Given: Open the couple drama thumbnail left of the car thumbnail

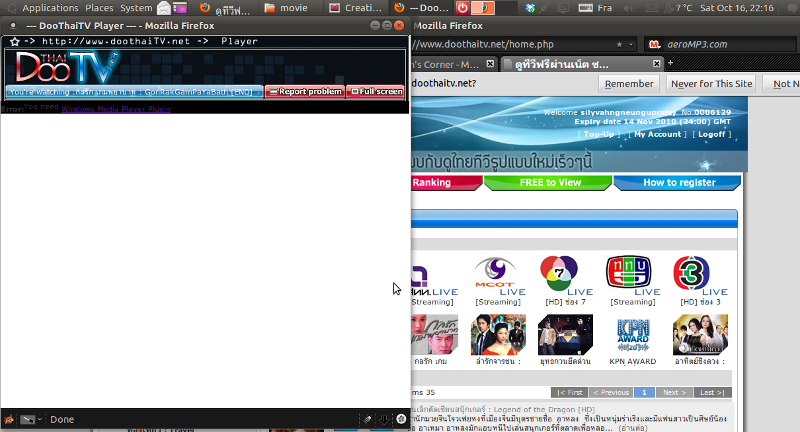Looking at the screenshot, I should click(498, 335).
